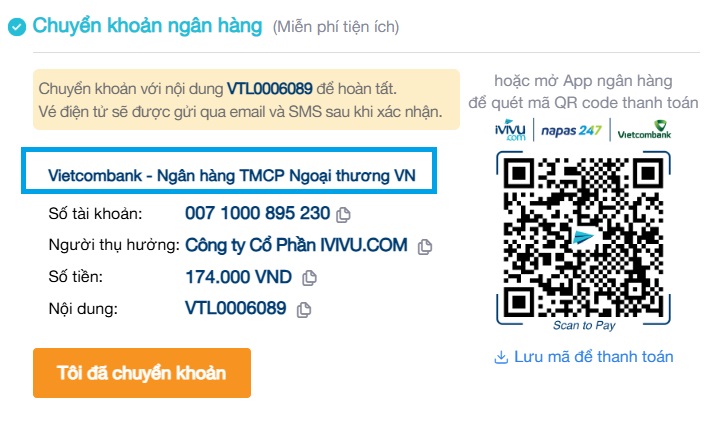Click the VTL0006089 code in the yellow notice
713x422 pixels.
tap(270, 89)
